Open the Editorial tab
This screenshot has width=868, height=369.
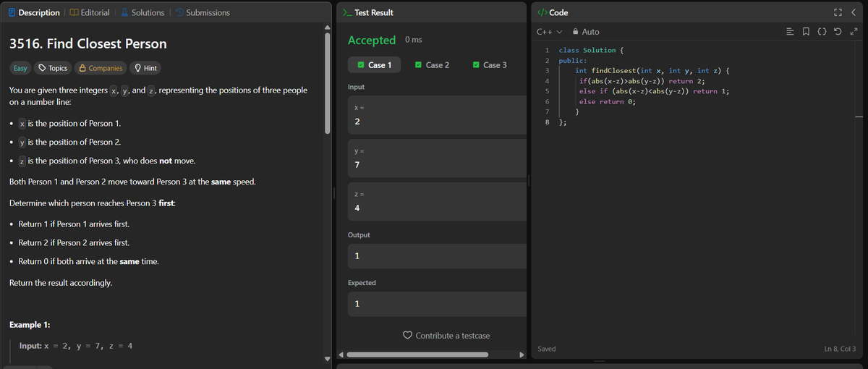89,12
